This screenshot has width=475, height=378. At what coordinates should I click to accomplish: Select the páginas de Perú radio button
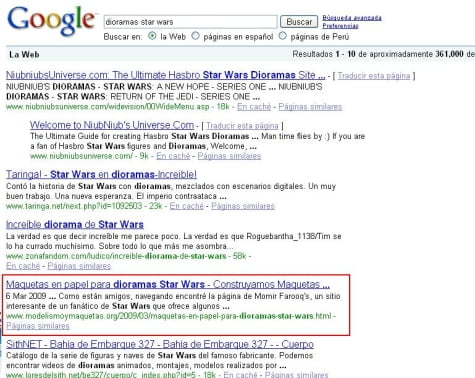(282, 36)
